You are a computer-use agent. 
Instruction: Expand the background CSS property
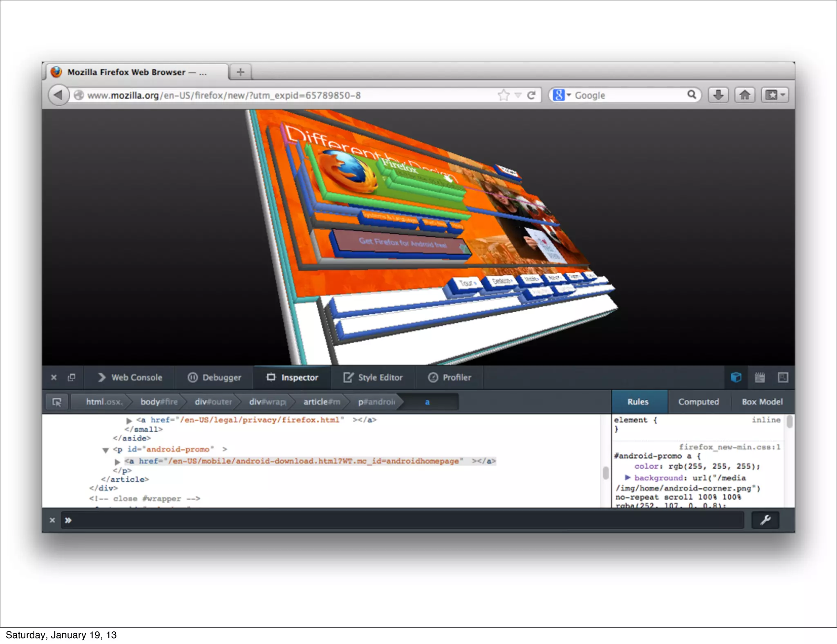[x=627, y=477]
